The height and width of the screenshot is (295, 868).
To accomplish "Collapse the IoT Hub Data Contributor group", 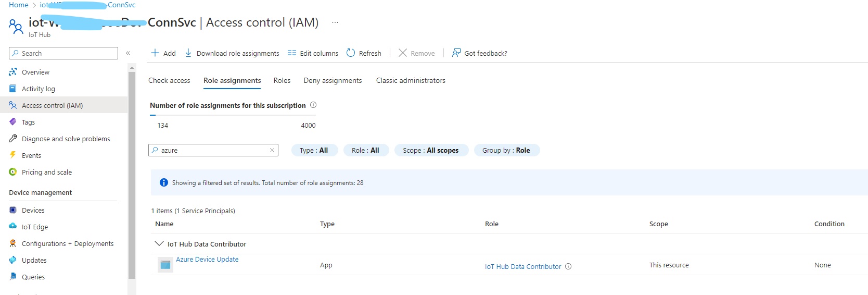I will 159,243.
